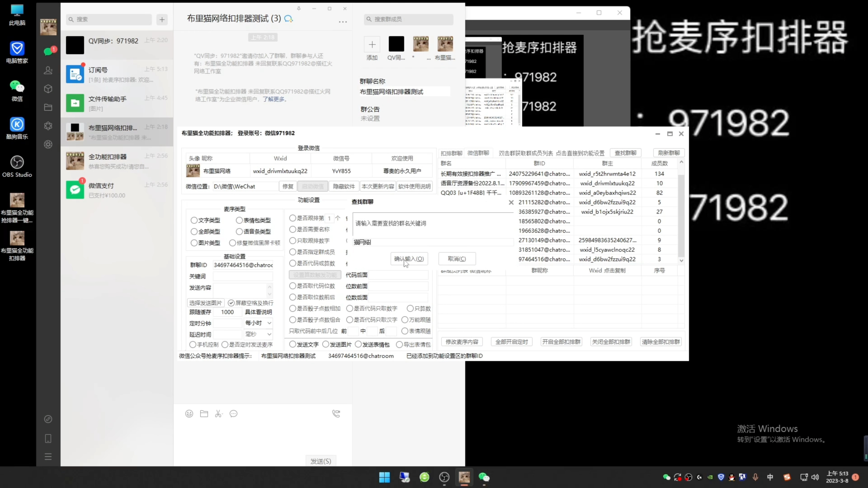
Task: Click group keyword search input field
Action: pos(433,242)
